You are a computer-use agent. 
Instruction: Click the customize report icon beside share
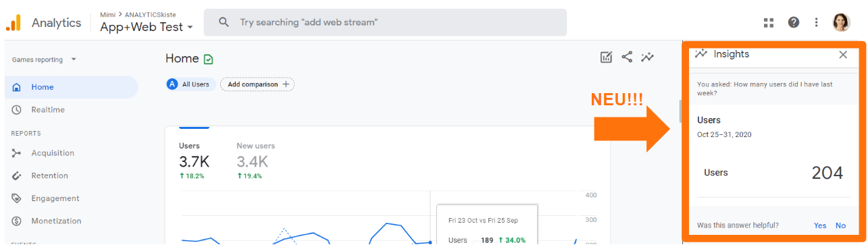pos(606,57)
